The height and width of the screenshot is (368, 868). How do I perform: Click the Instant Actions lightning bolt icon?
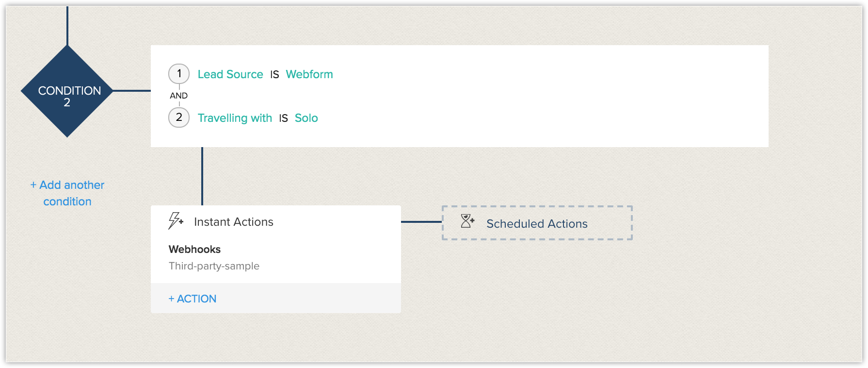pyautogui.click(x=176, y=221)
